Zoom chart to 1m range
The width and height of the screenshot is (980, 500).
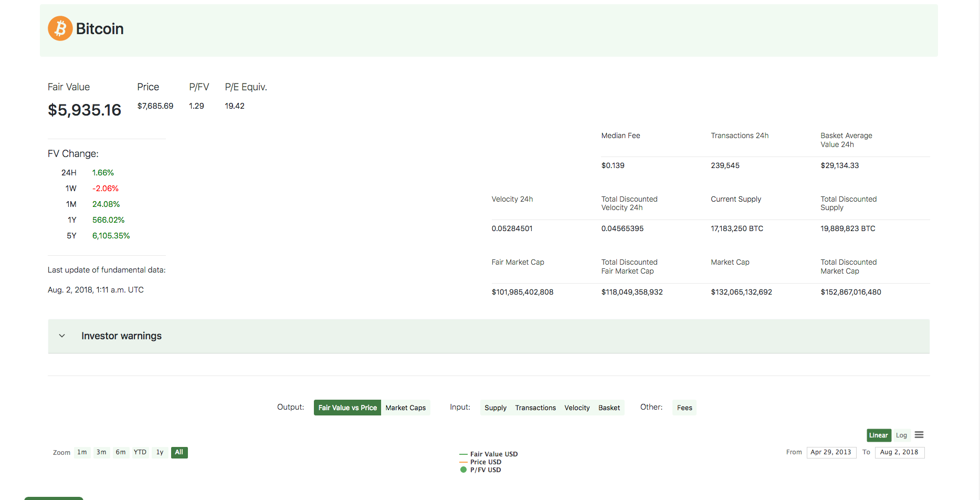click(x=82, y=452)
